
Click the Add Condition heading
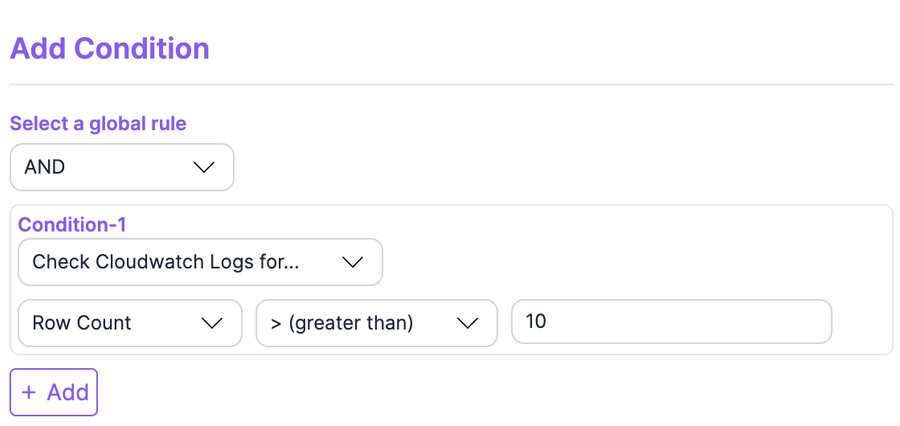[x=110, y=48]
